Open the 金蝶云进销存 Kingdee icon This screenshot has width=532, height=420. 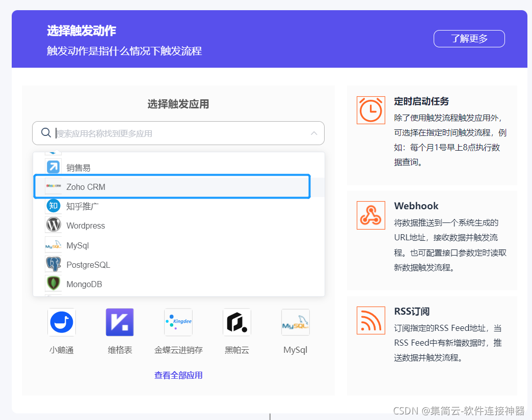click(178, 322)
